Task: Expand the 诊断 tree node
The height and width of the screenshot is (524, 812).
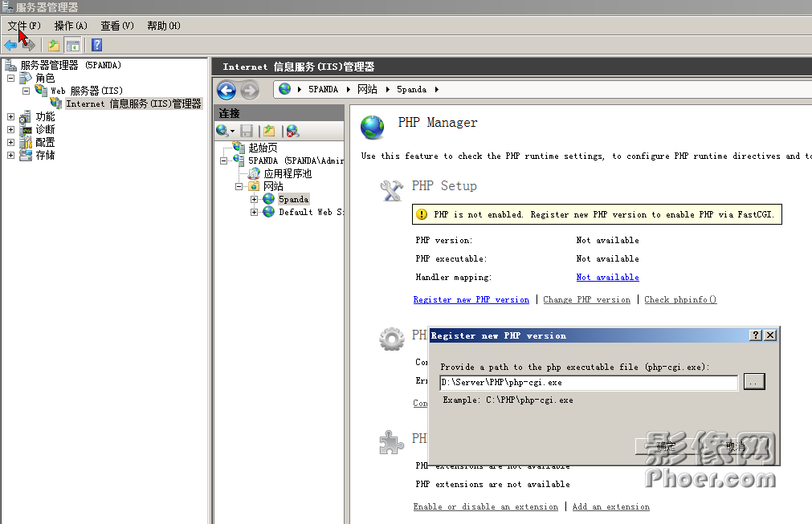Action: click(x=11, y=129)
